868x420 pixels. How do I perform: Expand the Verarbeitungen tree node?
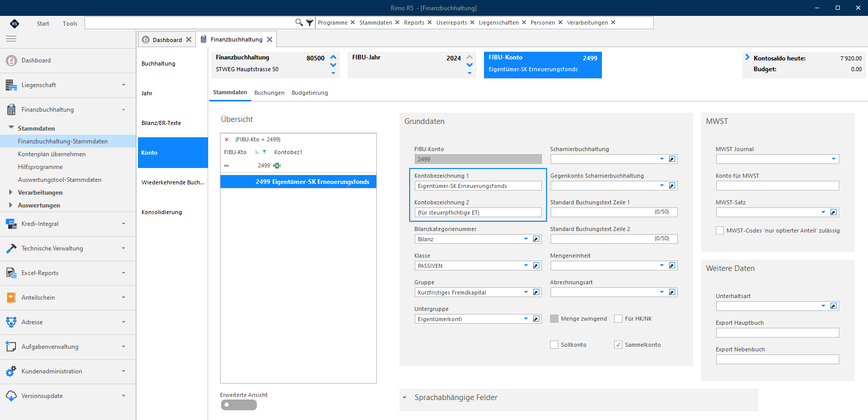click(x=11, y=192)
